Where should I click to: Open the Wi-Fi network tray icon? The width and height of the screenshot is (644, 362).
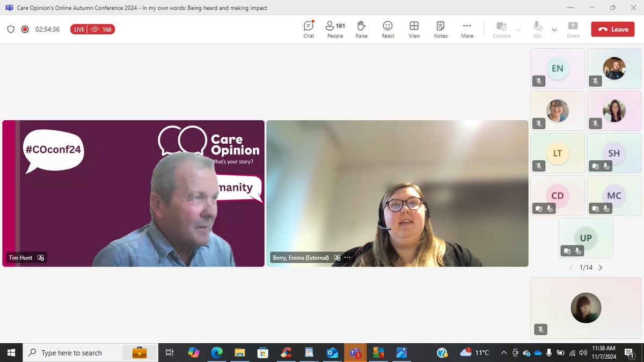point(572,352)
